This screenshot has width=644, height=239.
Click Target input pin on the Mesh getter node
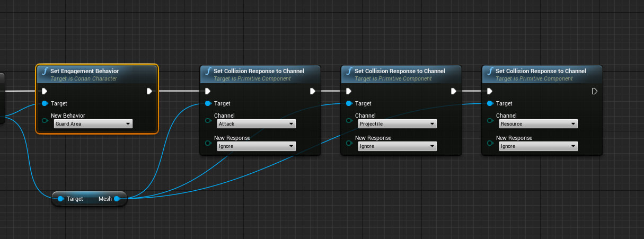click(60, 199)
